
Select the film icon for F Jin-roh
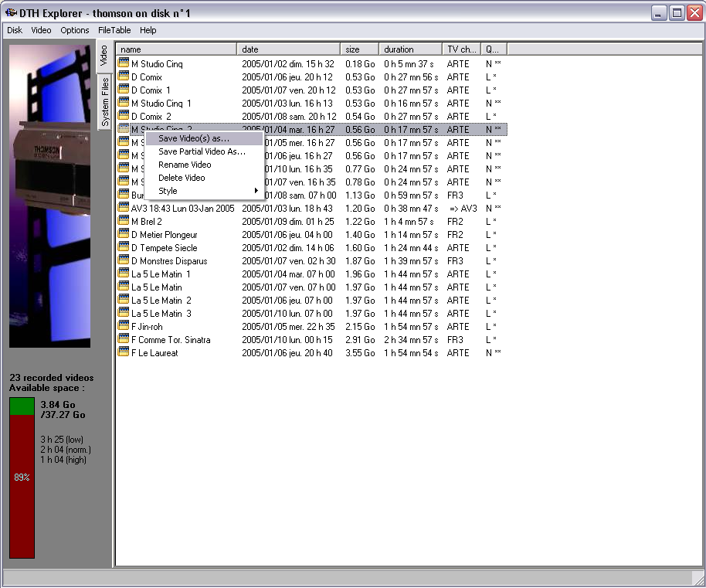[124, 325]
